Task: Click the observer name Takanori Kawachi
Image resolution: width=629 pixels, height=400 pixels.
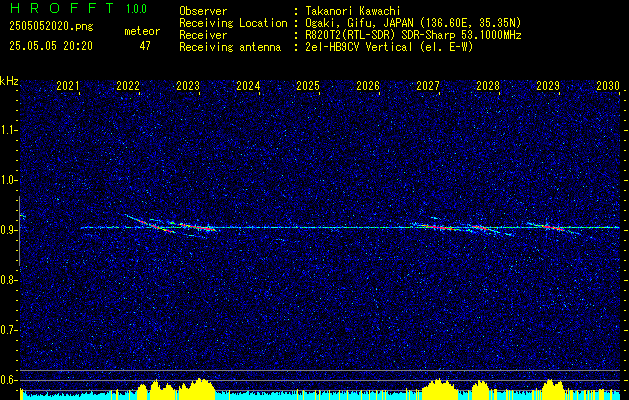Action: 352,11
